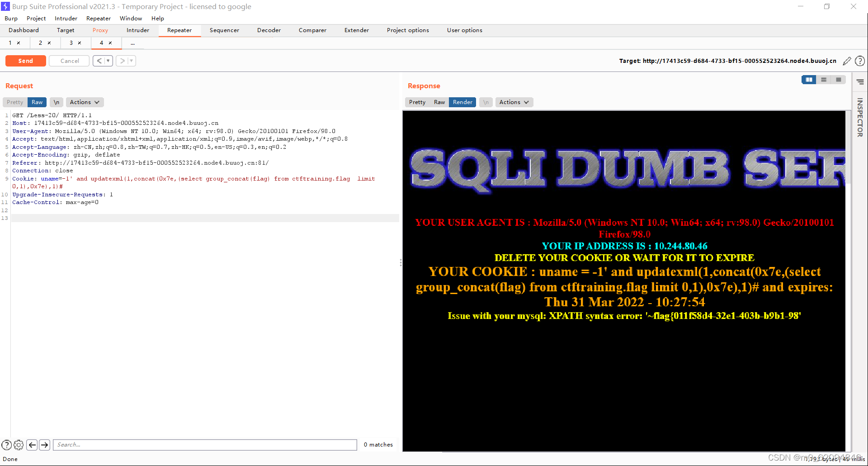Screen dimensions: 868x466
Task: Click the GET /Less-20/ request line
Action: point(52,115)
